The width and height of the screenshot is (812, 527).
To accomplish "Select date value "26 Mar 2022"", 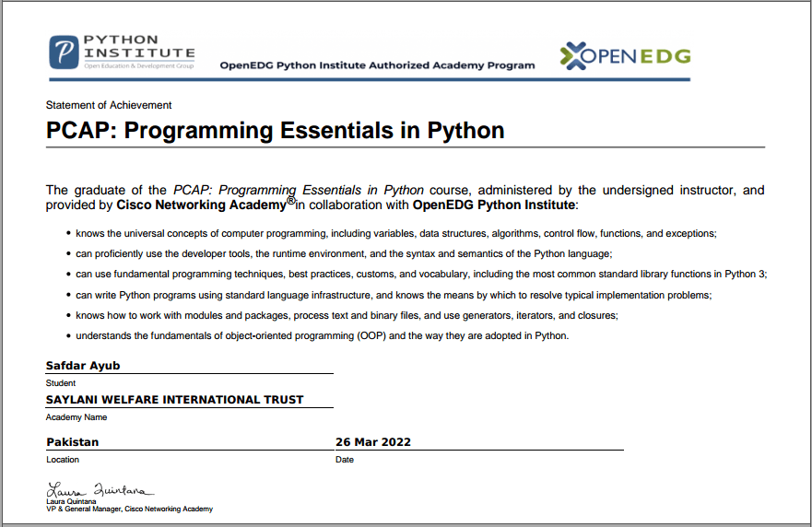I will 373,442.
